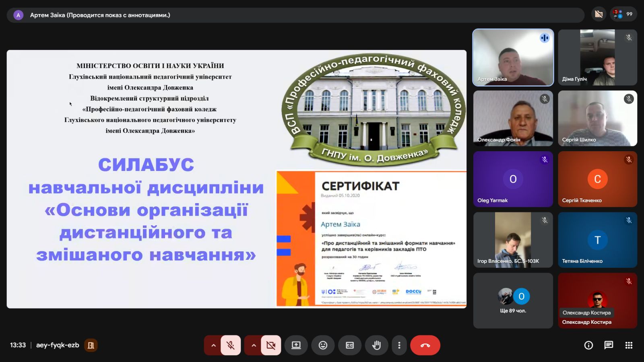Screen dimensions: 644x362
Task: Click the crossed-out presentation icon at top
Action: pos(599,14)
